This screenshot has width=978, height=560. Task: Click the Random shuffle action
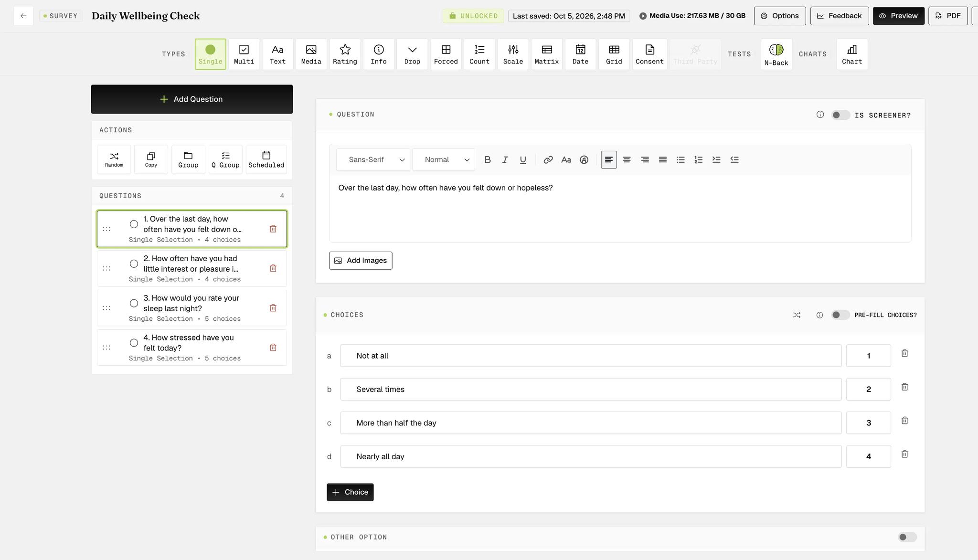coord(114,159)
